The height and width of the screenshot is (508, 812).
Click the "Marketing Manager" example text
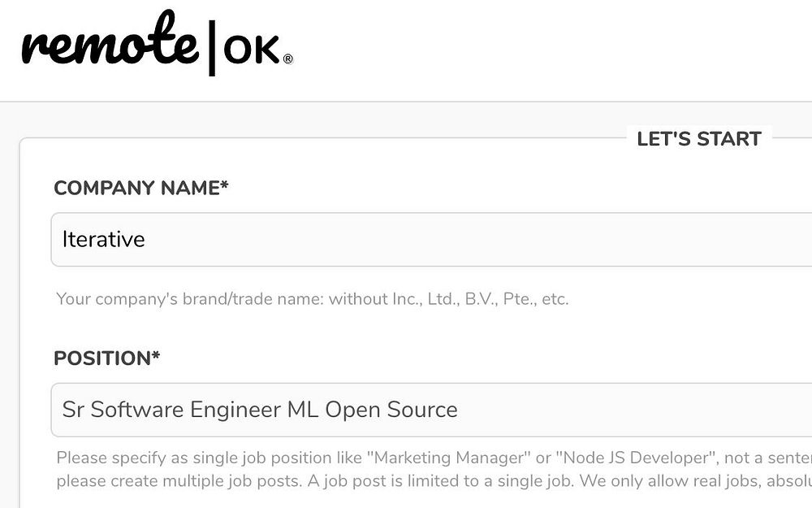[458, 458]
